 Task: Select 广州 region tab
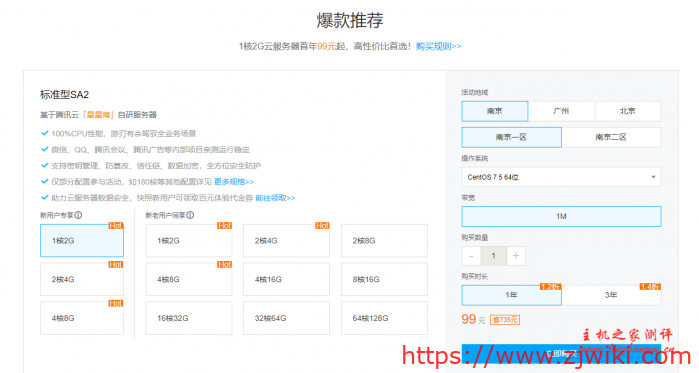(x=561, y=111)
